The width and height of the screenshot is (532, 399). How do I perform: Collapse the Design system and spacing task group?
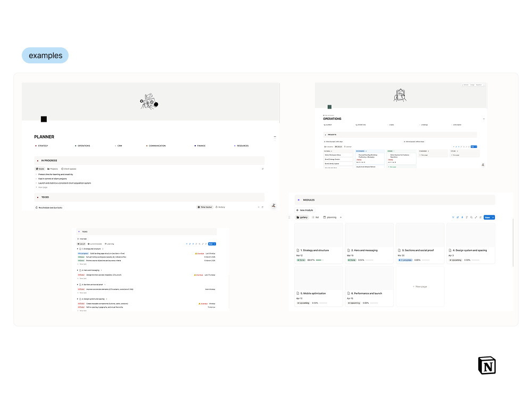(x=78, y=299)
